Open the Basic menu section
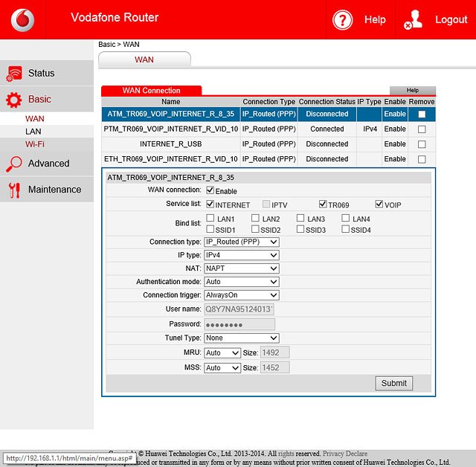Viewport: 476px width, 467px height. coord(47,99)
